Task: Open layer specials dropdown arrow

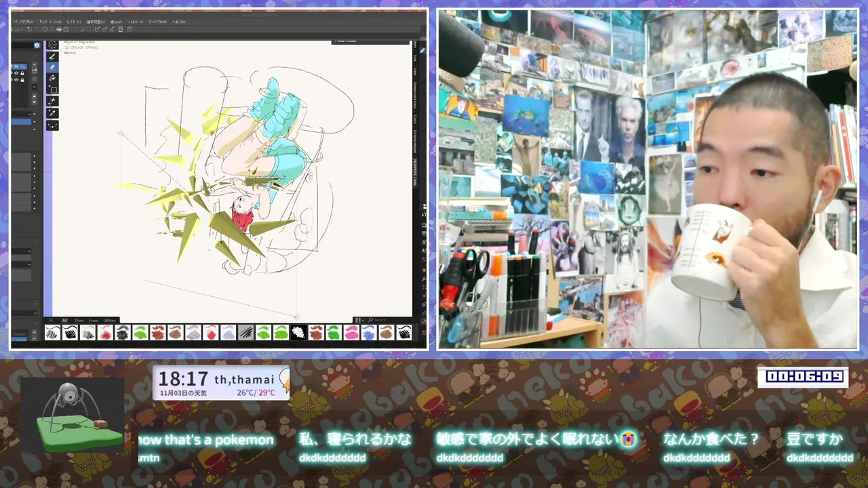Action: click(35, 87)
